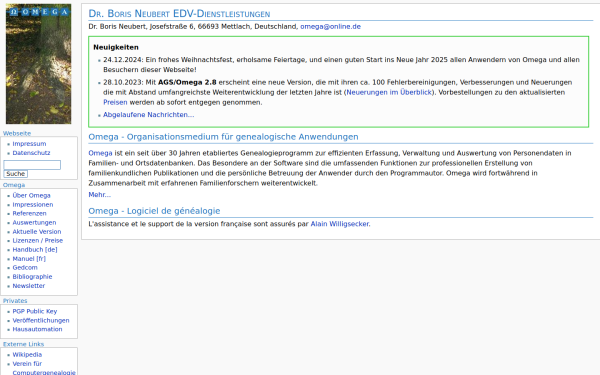Click the Omega - Organisationsmedium heading

tap(223, 137)
